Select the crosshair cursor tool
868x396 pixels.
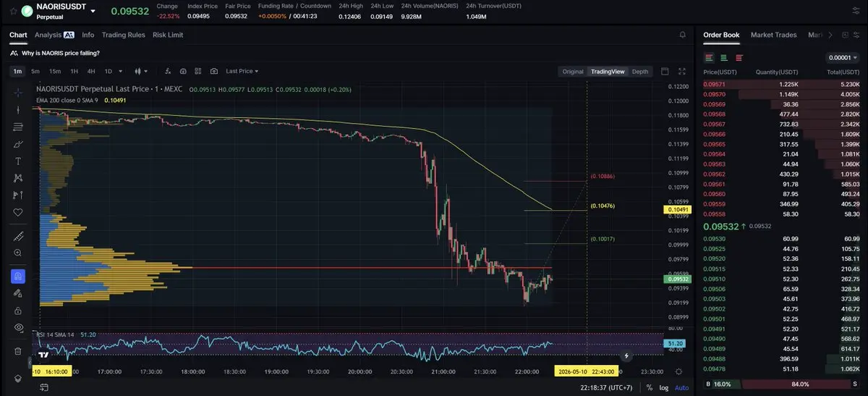pos(19,92)
